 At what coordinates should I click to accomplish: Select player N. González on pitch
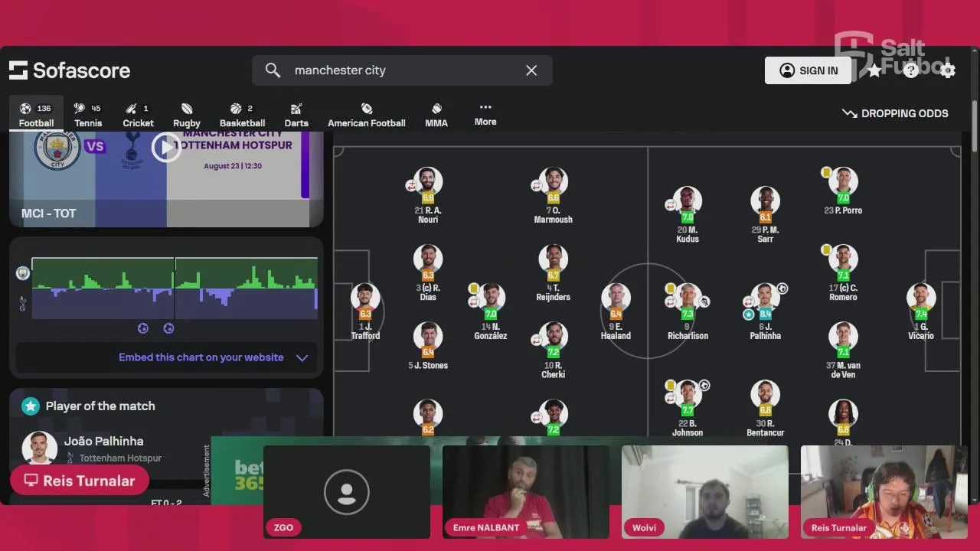490,312
